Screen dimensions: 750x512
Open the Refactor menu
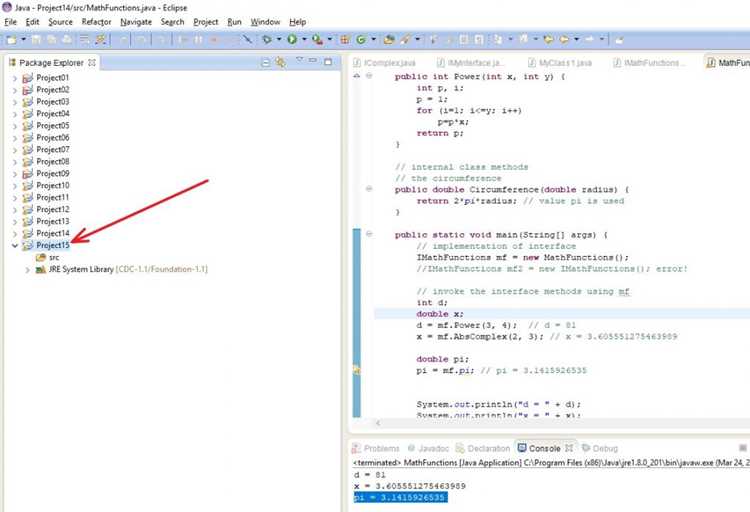pyautogui.click(x=96, y=22)
